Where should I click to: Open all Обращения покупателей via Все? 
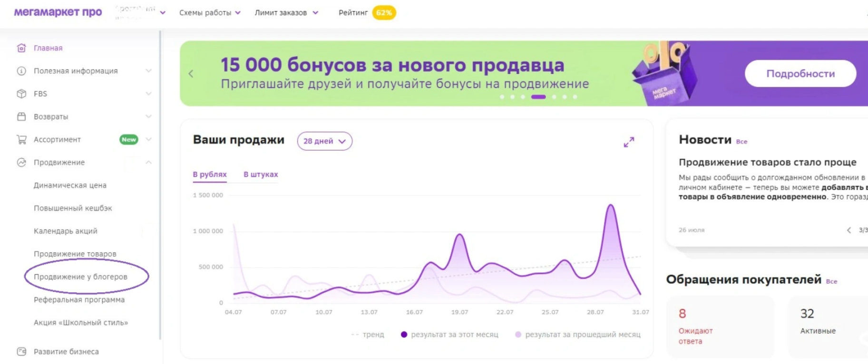pos(831,281)
